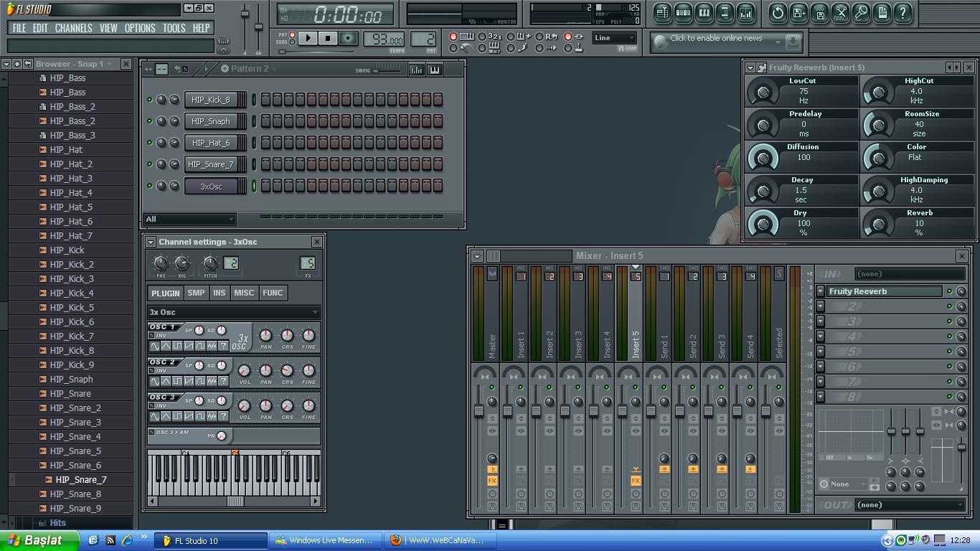980x551 pixels.
Task: Click the help question mark icon
Action: (903, 13)
